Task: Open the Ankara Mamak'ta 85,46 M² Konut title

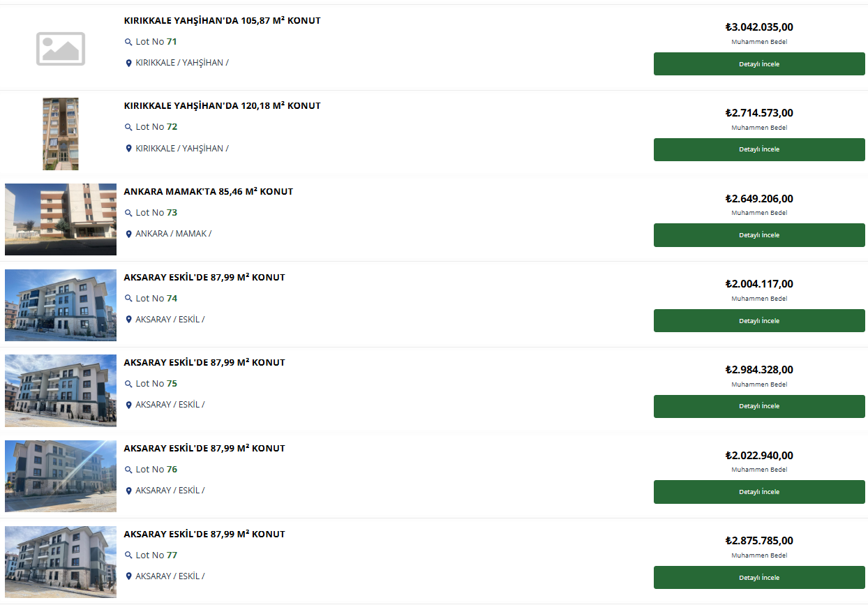Action: pyautogui.click(x=208, y=192)
